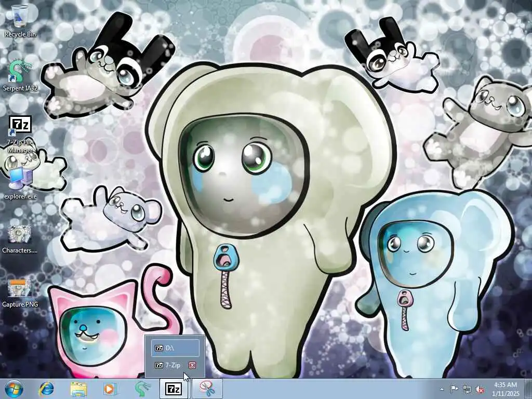
Task: Launch Windows Media Player from taskbar
Action: 110,389
